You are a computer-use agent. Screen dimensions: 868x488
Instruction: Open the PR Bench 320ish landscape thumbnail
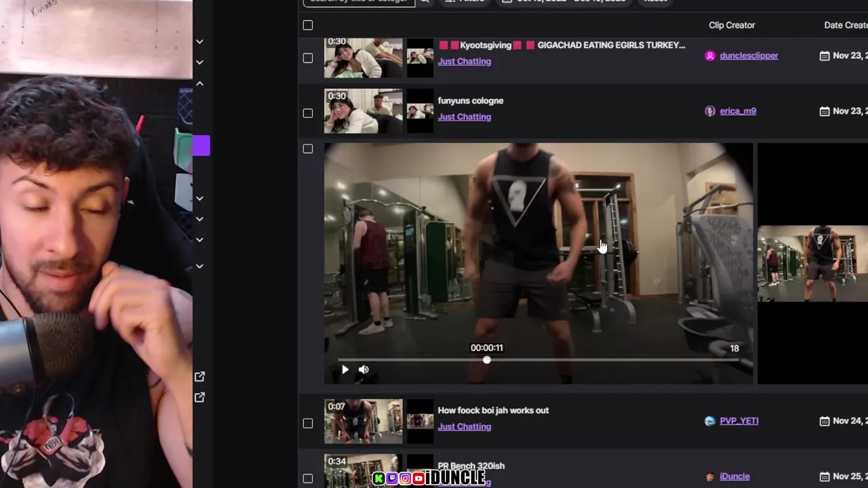pos(363,471)
